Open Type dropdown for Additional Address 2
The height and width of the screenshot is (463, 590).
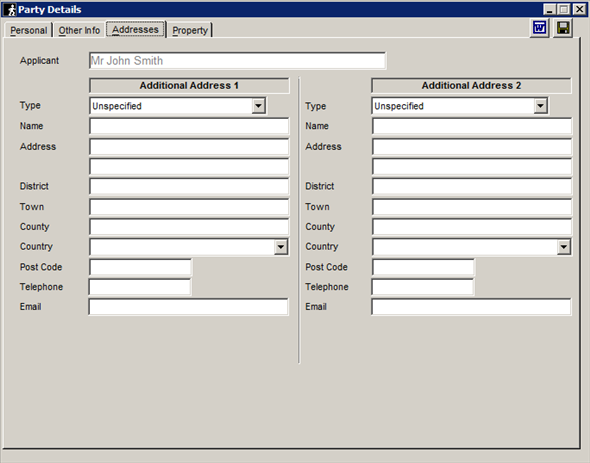tap(540, 106)
